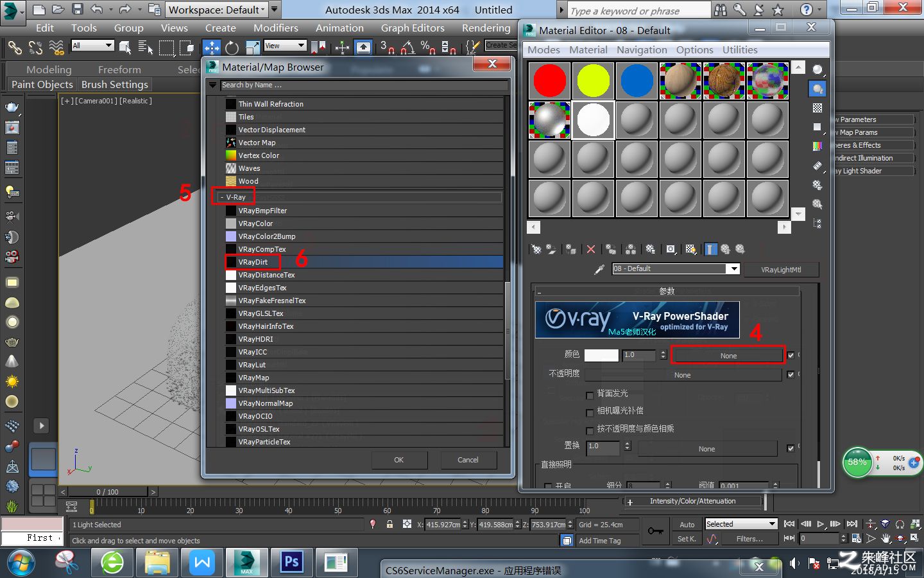This screenshot has width=924, height=578.
Task: Open Material Editor Navigation menu
Action: click(642, 49)
